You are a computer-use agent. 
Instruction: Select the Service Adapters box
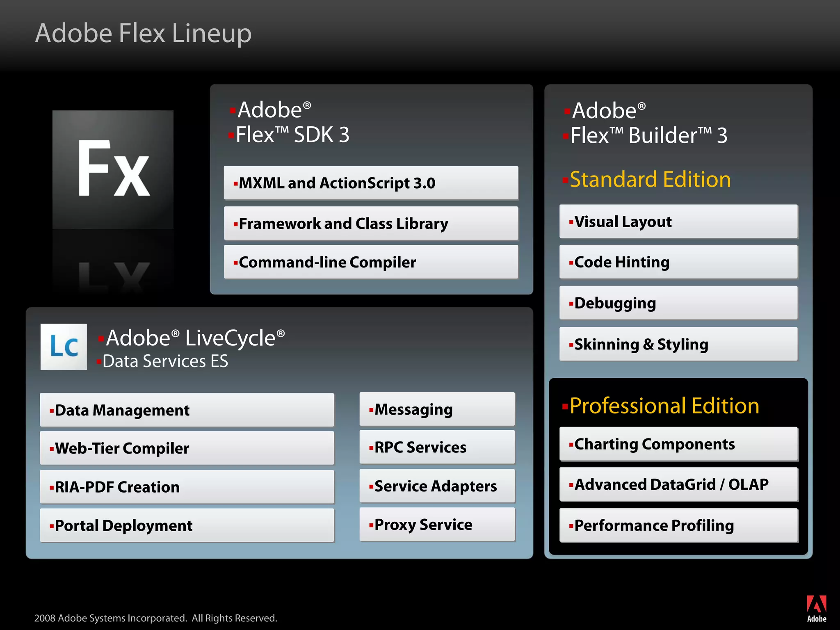(437, 486)
